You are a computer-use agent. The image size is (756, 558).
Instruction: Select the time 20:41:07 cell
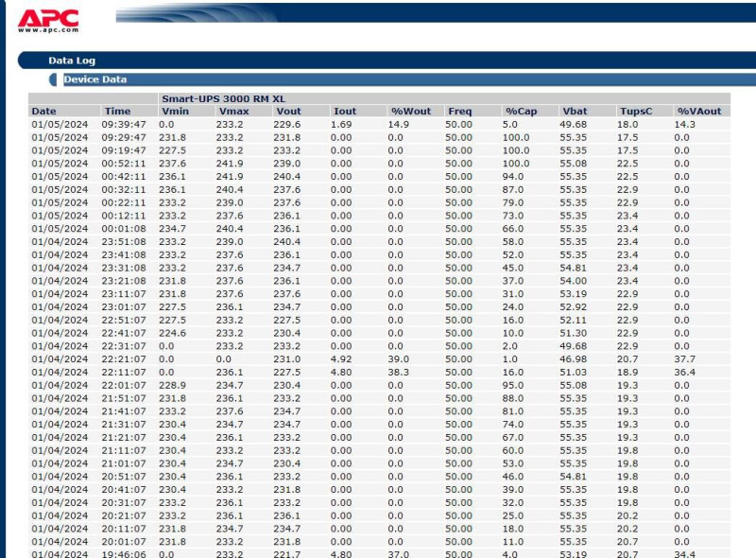[124, 490]
